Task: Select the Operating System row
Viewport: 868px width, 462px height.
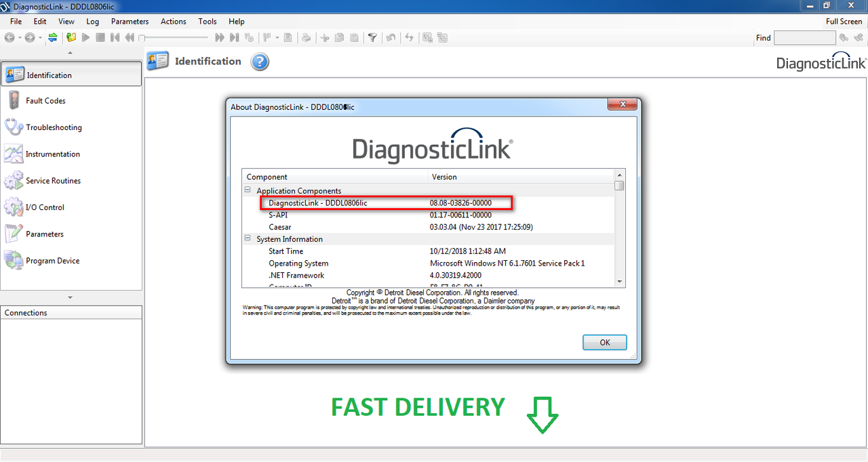Action: tap(429, 264)
